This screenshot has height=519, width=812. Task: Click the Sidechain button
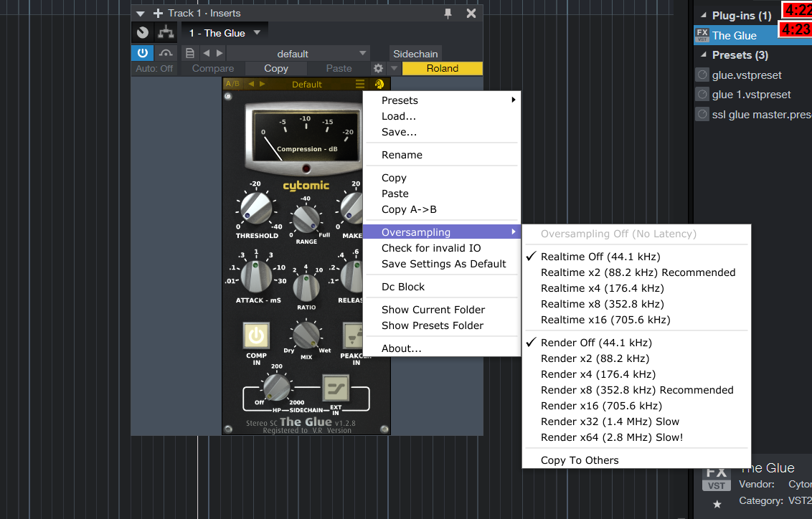tap(415, 53)
